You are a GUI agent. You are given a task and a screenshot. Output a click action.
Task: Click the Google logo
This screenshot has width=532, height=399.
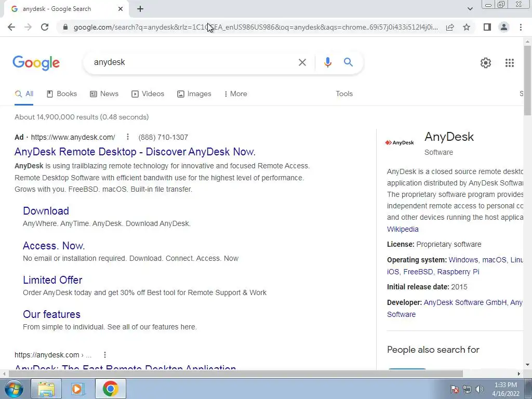click(36, 63)
